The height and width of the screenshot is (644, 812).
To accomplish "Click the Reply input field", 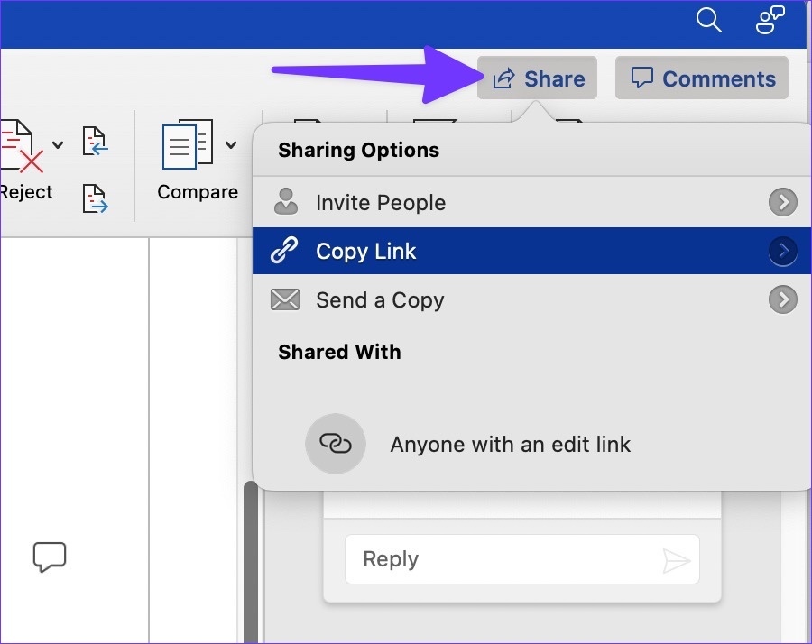I will coord(522,559).
